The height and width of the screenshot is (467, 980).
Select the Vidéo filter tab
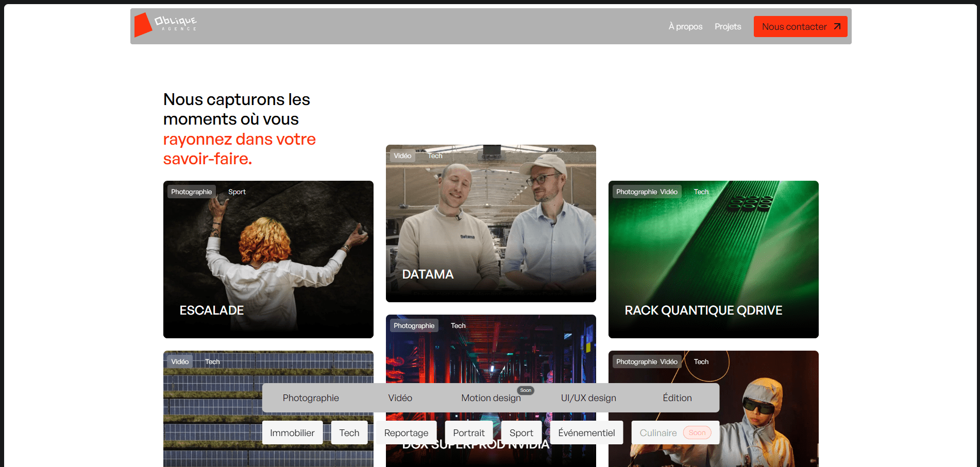tap(400, 398)
